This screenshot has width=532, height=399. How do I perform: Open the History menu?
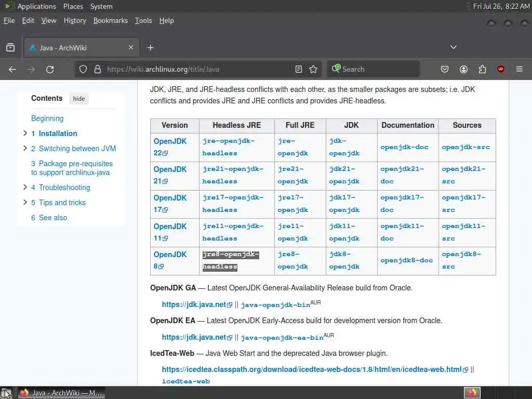point(75,20)
